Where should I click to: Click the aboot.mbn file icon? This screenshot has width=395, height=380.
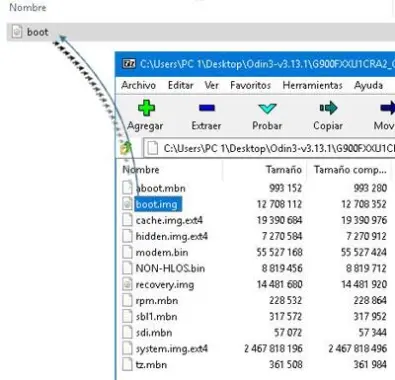[127, 188]
